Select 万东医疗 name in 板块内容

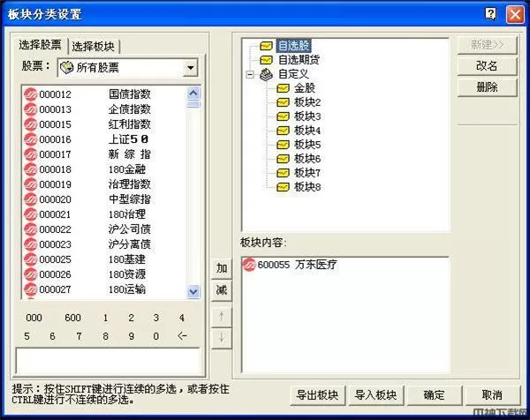click(315, 265)
